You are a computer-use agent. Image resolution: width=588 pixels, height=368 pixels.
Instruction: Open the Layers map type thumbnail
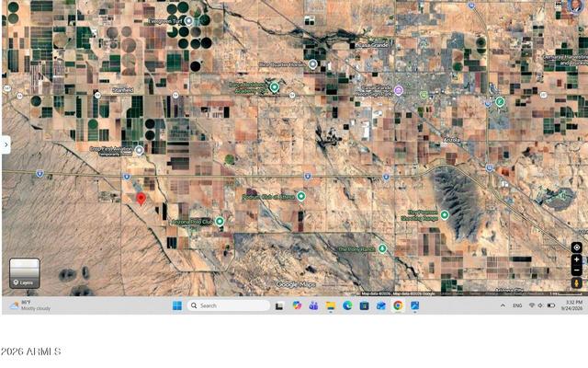25,273
